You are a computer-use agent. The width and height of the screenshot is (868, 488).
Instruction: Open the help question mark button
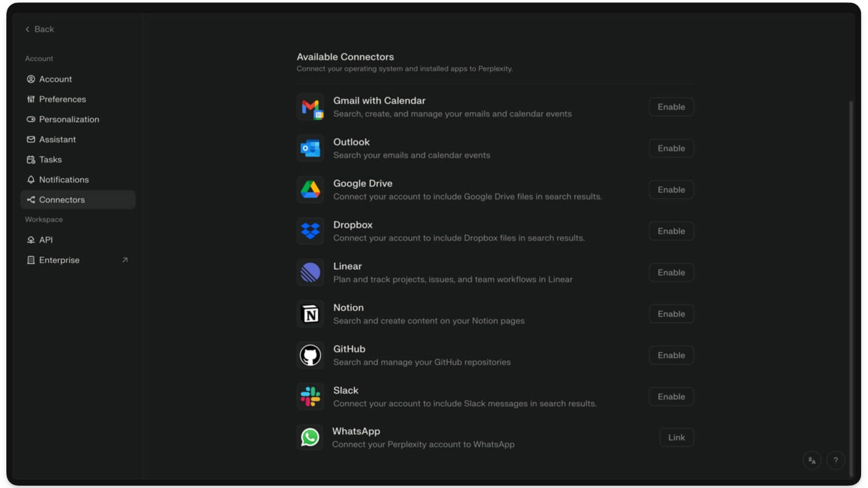coord(836,461)
